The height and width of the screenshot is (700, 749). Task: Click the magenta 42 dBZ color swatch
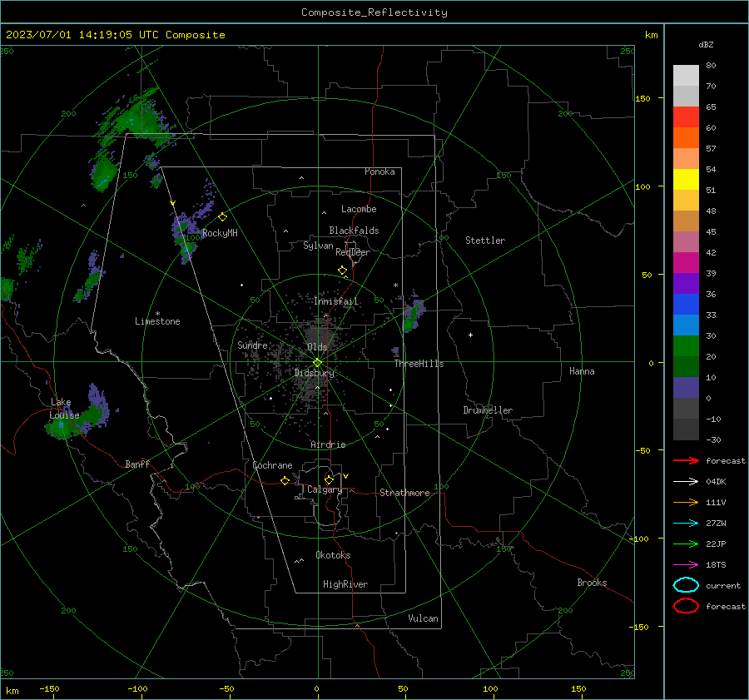pos(686,262)
